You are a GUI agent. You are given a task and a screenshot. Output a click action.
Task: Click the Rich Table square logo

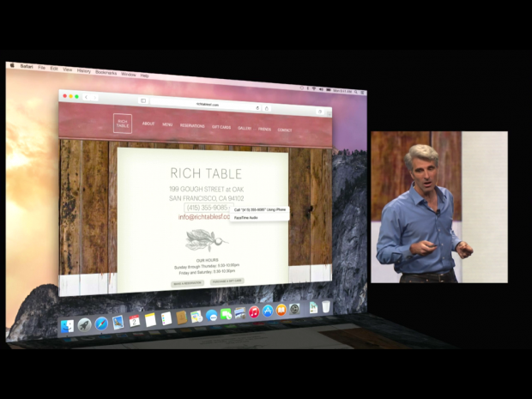pos(123,124)
